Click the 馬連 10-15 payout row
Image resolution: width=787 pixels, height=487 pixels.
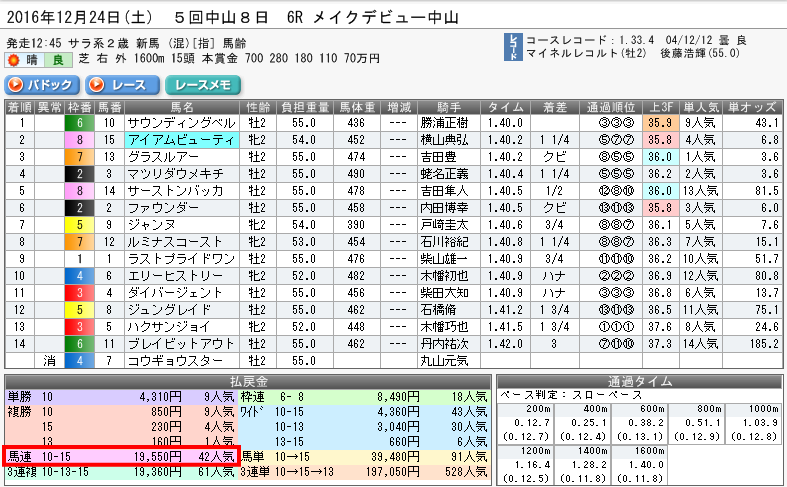121,456
